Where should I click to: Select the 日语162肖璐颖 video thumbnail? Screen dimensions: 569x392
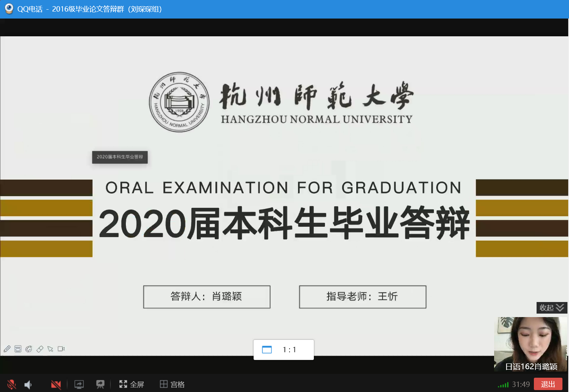pos(530,344)
